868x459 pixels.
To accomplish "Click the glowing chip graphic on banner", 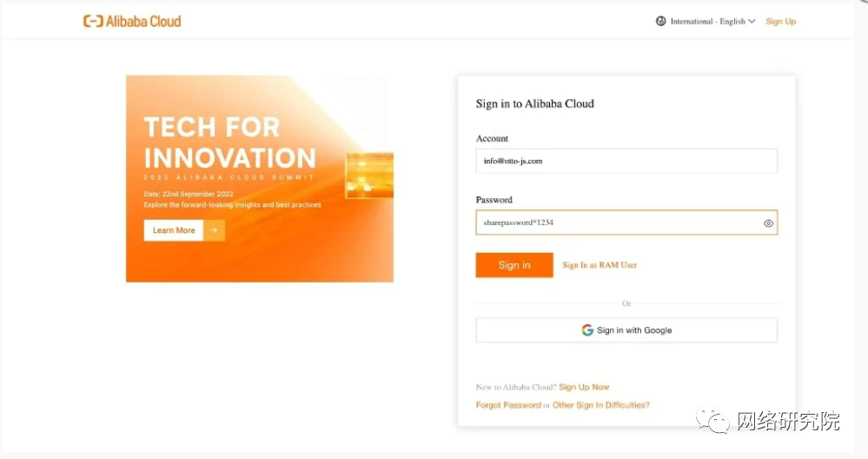I will point(369,176).
